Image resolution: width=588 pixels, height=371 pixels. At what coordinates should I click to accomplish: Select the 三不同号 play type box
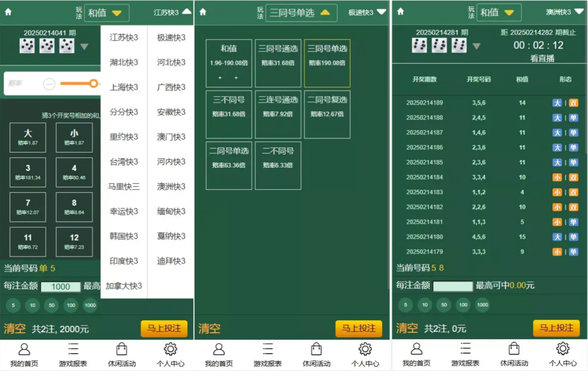pos(229,114)
